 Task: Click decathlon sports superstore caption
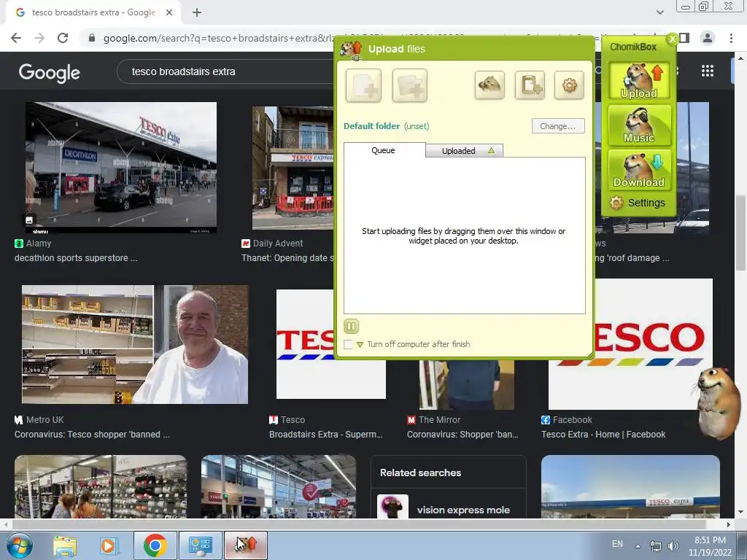coord(76,258)
